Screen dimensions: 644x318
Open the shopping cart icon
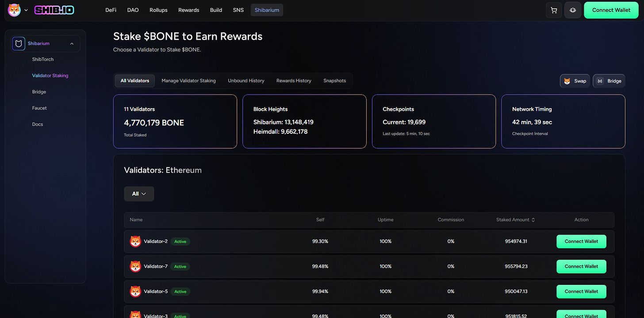(x=554, y=10)
